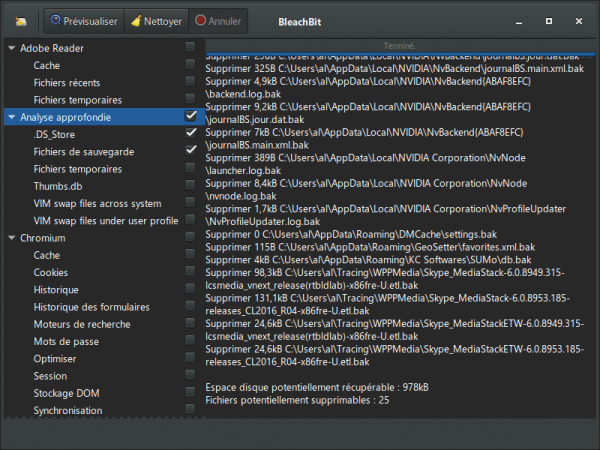Enable Chromium Synchronisation checkbox
Screen dimensions: 600x450
coord(190,409)
